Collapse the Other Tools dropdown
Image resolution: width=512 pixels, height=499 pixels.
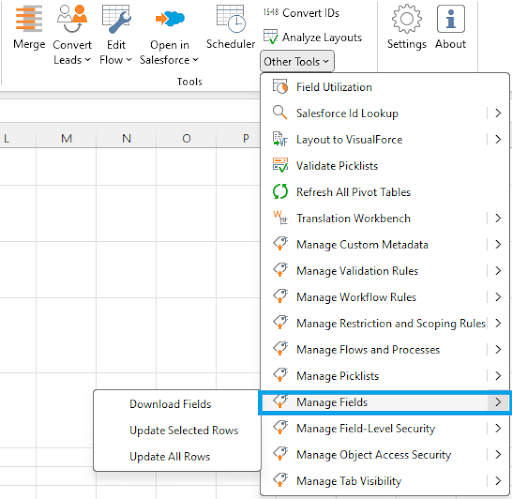pos(297,61)
